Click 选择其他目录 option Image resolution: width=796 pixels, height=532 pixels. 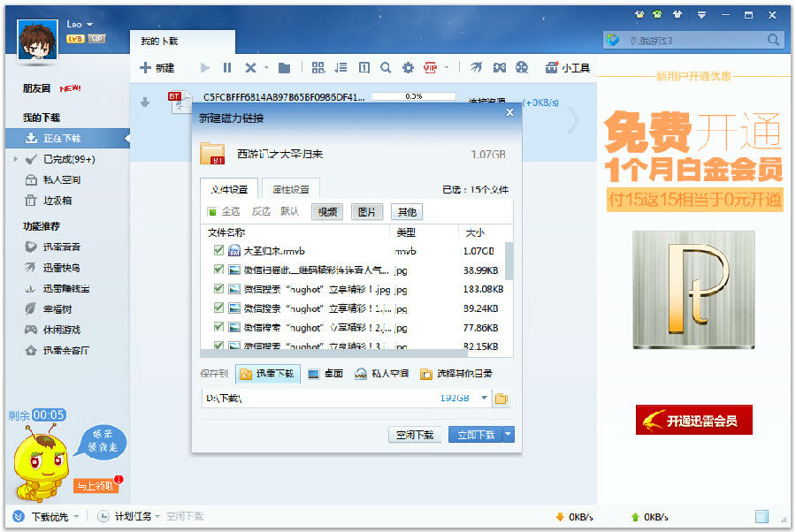click(455, 374)
